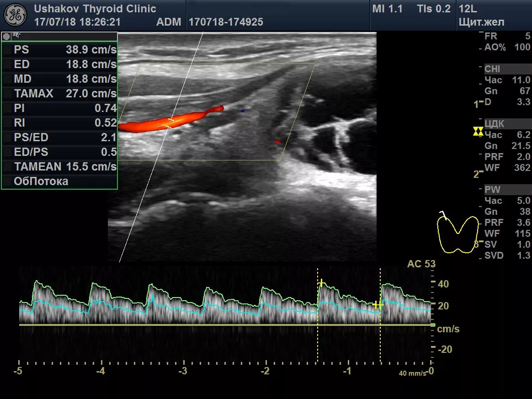Select the CHI parameter section header
This screenshot has width=532, height=399.
coord(508,69)
